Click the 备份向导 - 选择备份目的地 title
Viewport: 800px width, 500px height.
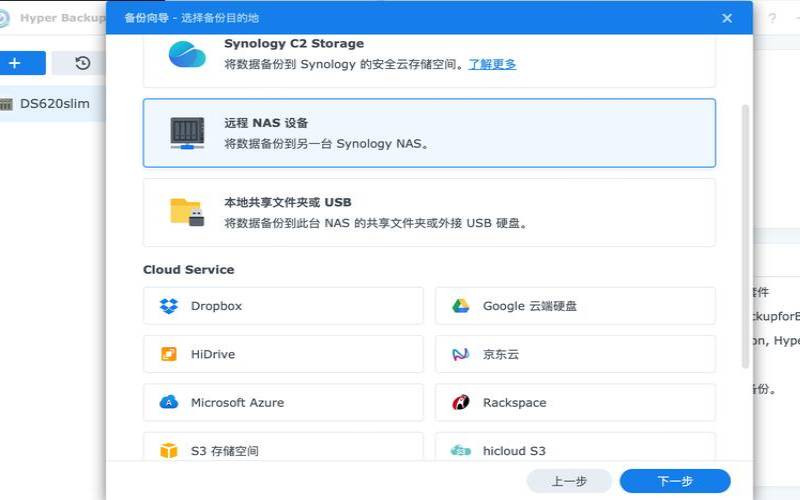191,18
